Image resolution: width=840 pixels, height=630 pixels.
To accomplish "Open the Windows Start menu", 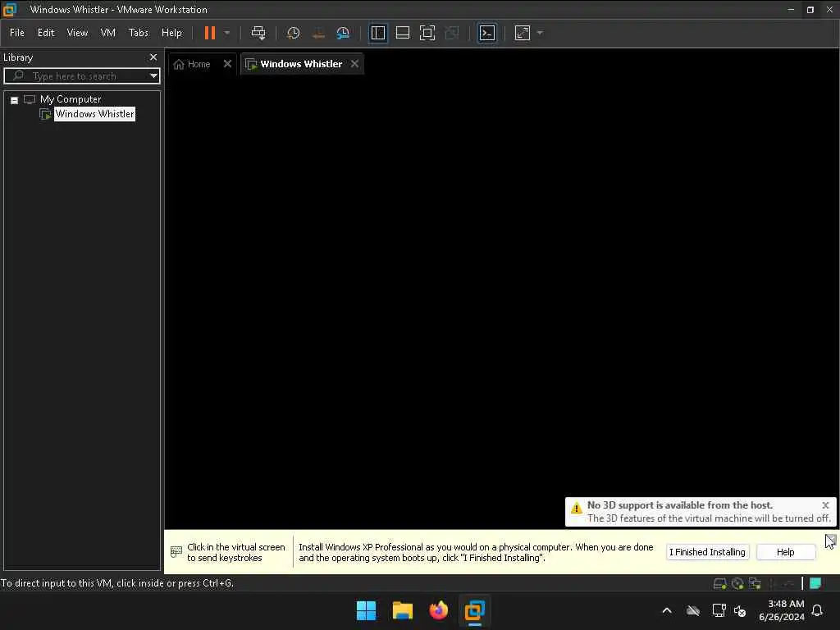I will click(367, 610).
